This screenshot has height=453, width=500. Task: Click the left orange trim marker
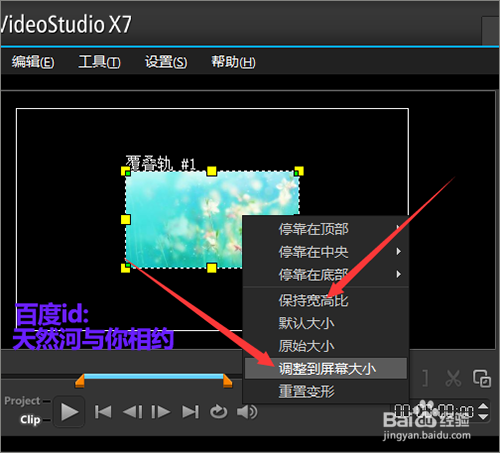pos(80,381)
